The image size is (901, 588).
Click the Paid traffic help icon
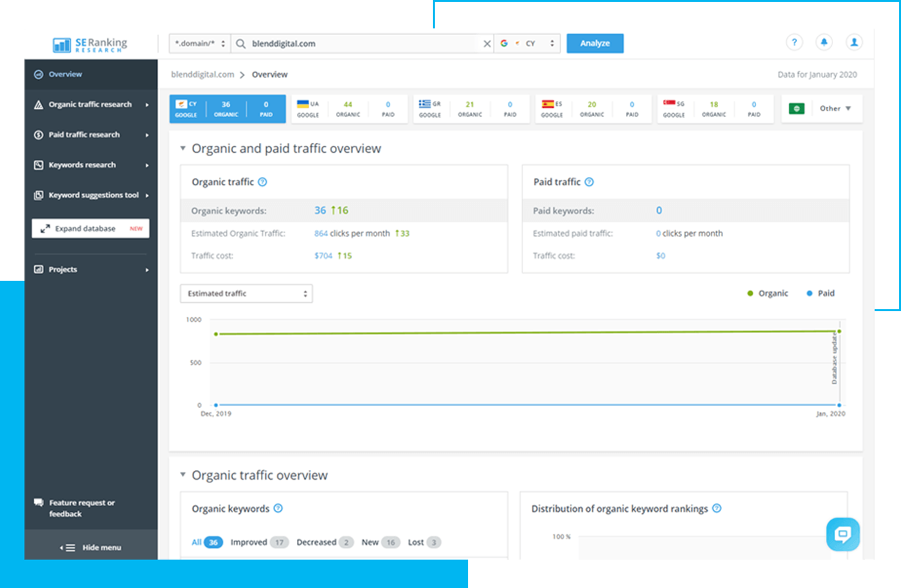click(589, 182)
